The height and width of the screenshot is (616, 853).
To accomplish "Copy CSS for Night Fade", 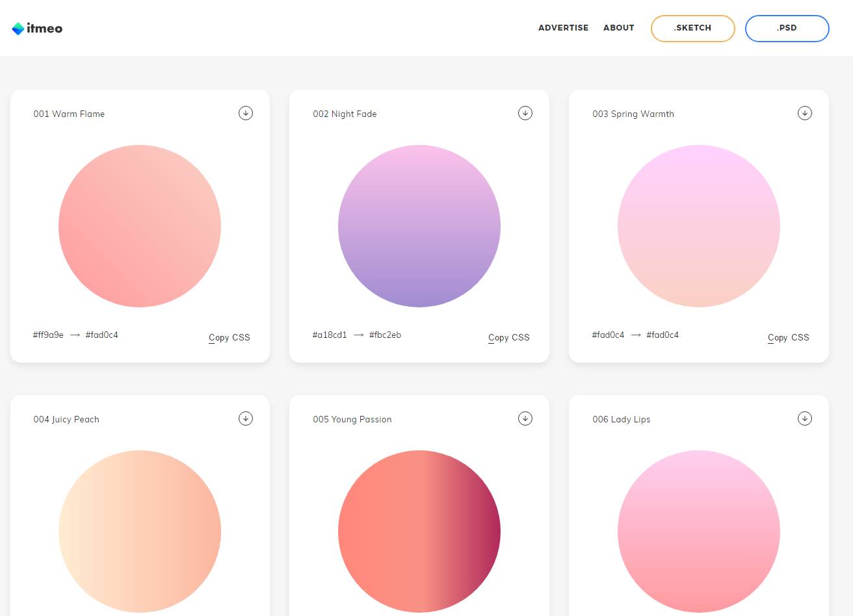I will [x=509, y=338].
